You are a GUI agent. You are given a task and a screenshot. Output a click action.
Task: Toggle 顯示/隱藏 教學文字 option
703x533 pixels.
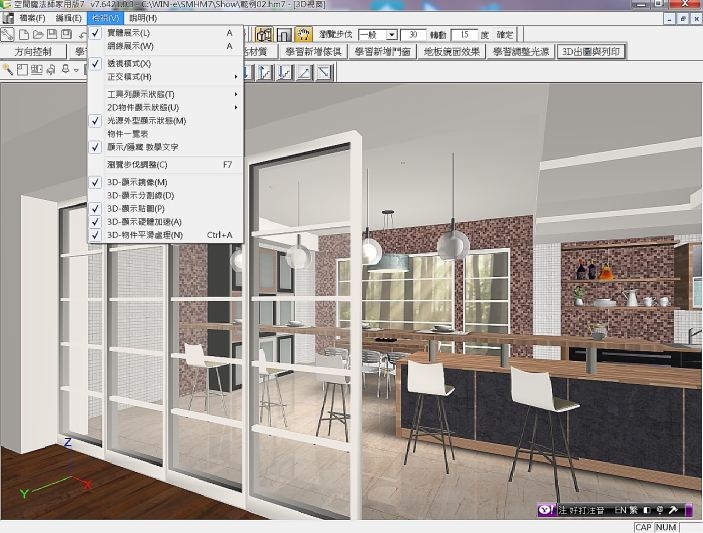[x=166, y=147]
